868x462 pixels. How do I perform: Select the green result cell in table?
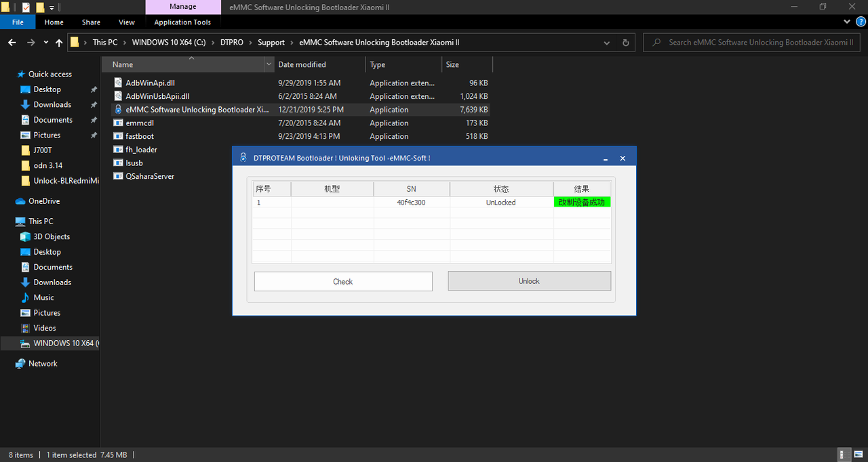582,202
